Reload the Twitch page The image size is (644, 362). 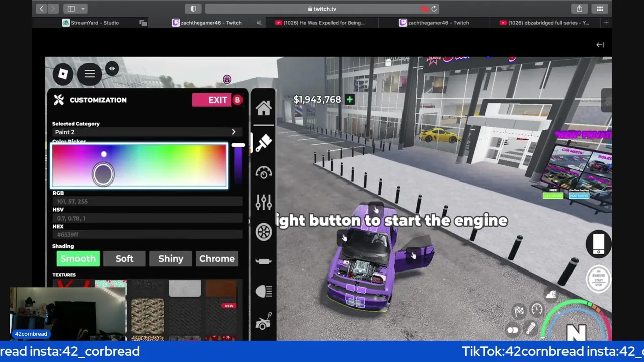(x=434, y=9)
